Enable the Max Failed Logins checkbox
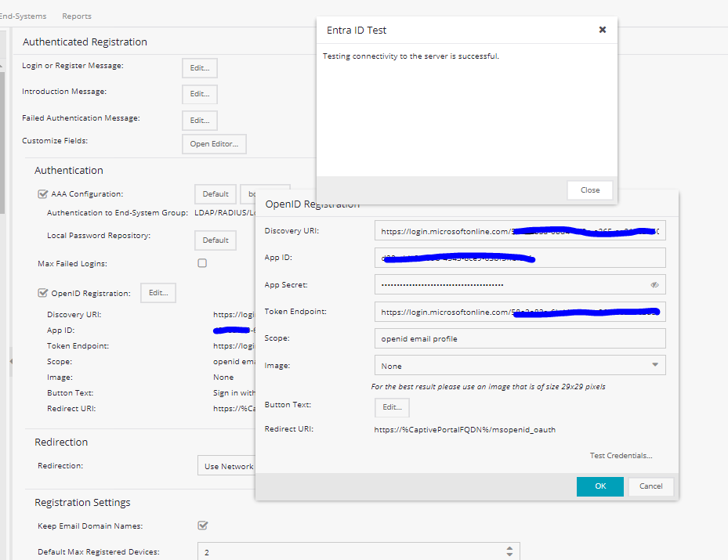 pos(202,264)
